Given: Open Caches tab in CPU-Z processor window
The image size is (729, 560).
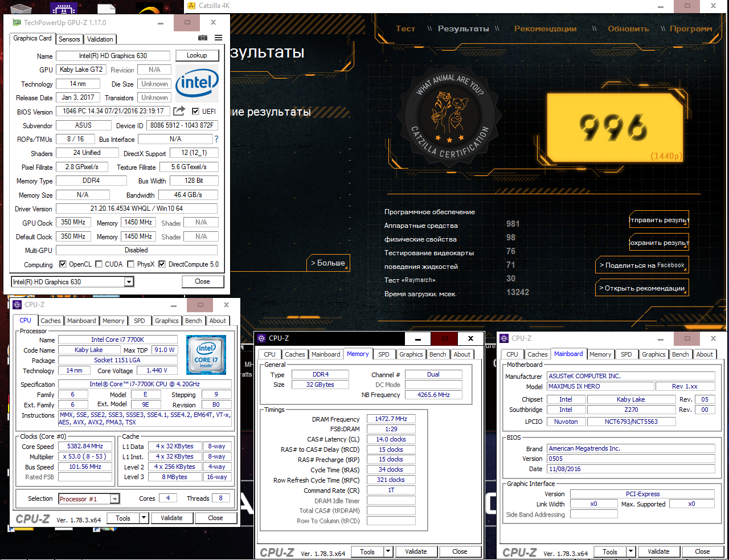Looking at the screenshot, I should (x=51, y=321).
